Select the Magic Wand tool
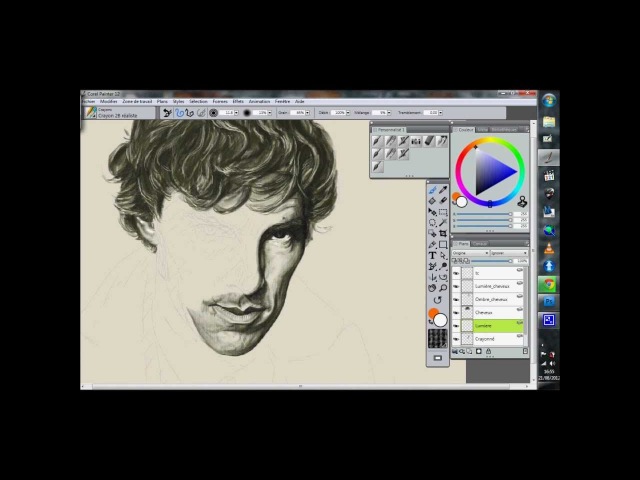The image size is (640, 480). [x=443, y=223]
